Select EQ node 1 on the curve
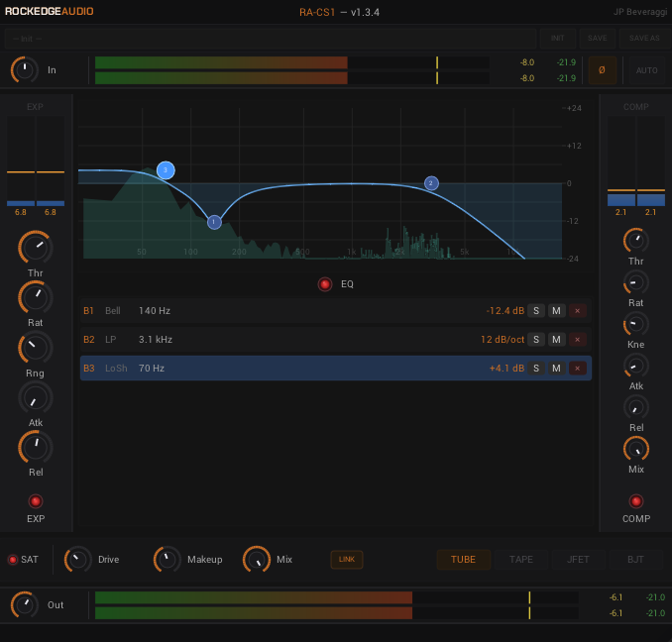The image size is (672, 642). pyautogui.click(x=214, y=222)
